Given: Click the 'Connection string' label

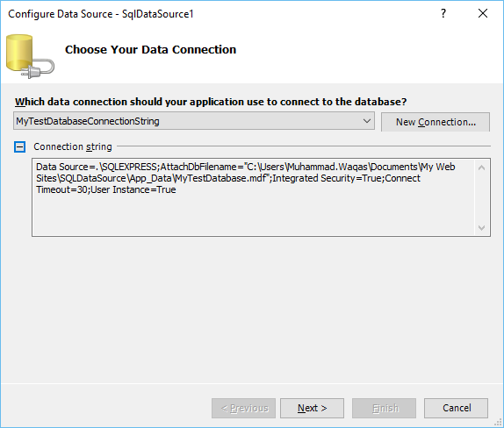Looking at the screenshot, I should click(73, 146).
